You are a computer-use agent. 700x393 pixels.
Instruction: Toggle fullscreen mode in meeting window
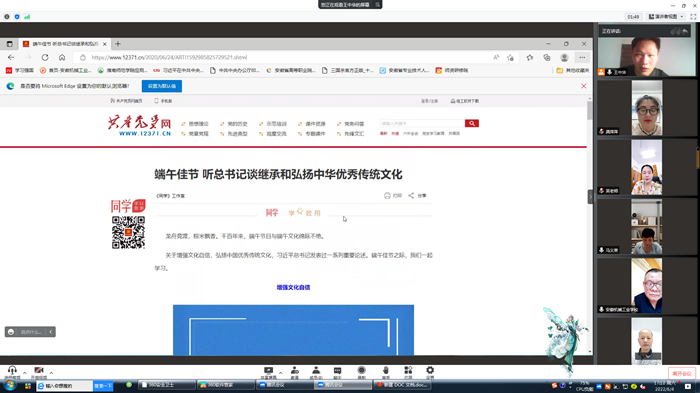[693, 17]
